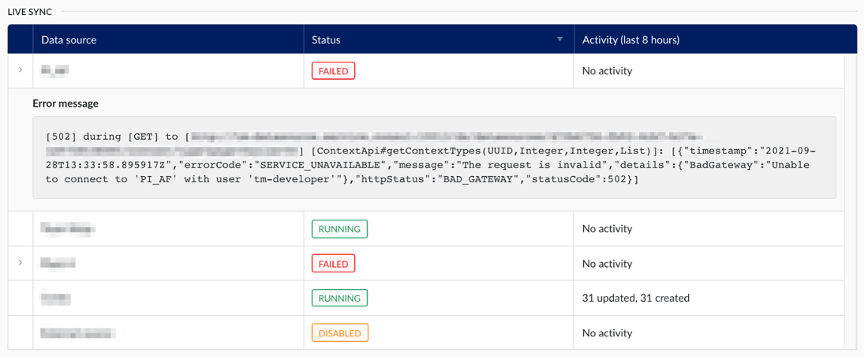
Task: Click RUNNING badge beside 31 updated activity
Action: coord(339,298)
